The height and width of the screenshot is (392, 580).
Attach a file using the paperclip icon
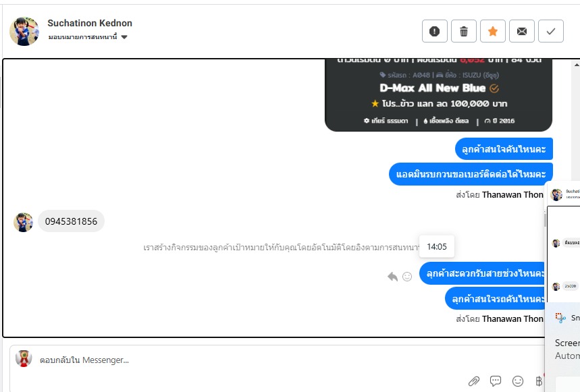pos(474,381)
